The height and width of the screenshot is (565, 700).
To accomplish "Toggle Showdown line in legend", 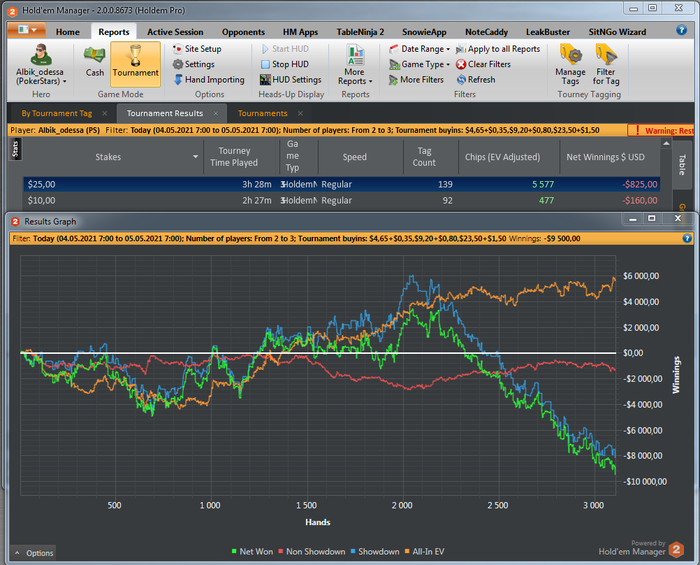I will point(375,552).
